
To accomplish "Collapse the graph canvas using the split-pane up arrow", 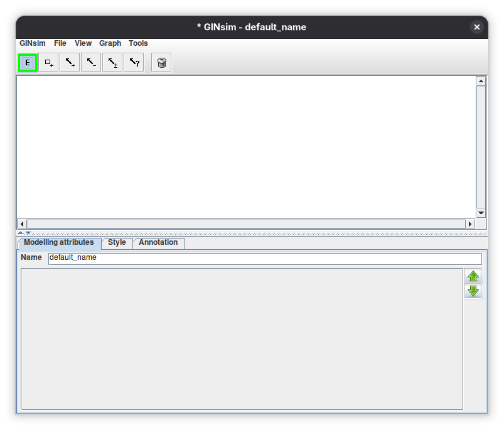I will pyautogui.click(x=21, y=233).
